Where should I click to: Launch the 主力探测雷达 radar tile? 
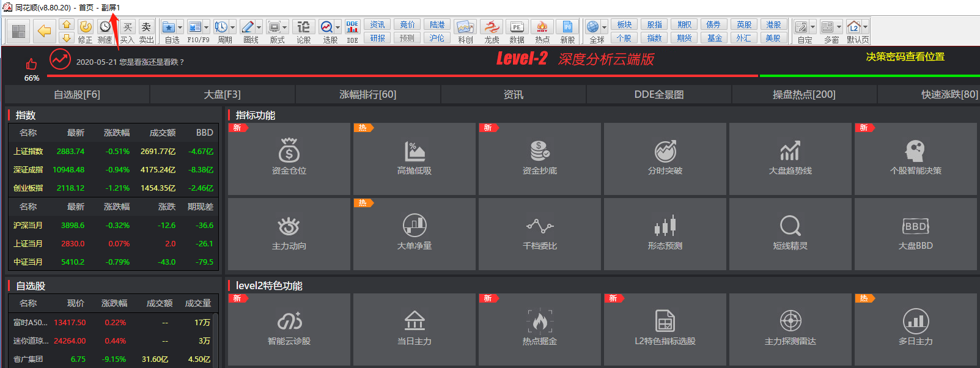(790, 329)
